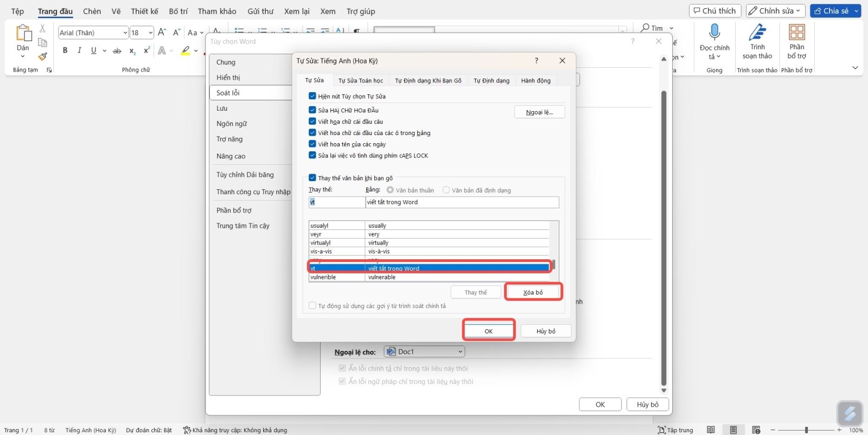
Task: Switch to Read Mode view in status bar
Action: 711,430
